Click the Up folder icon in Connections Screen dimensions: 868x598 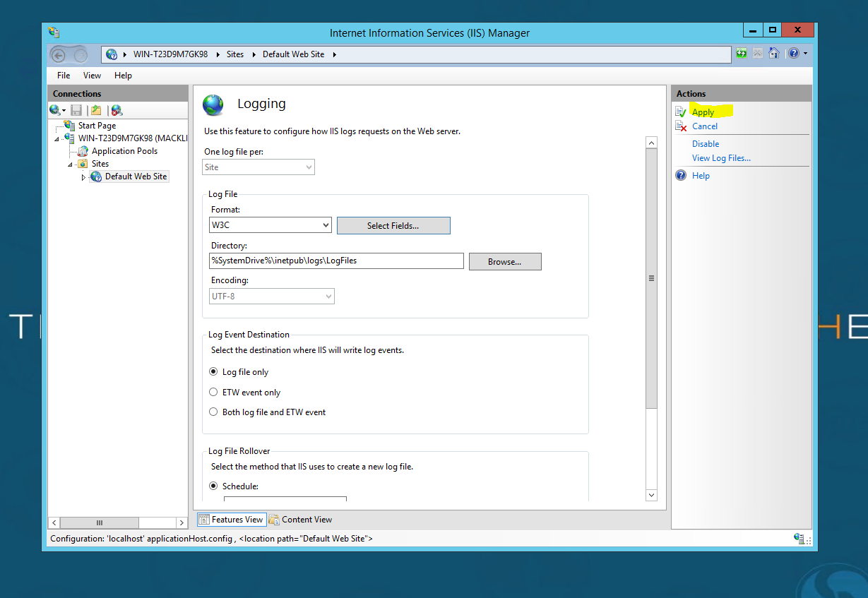[x=96, y=110]
